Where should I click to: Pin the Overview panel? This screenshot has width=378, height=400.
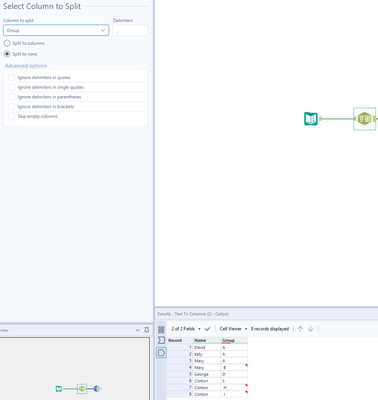coord(146,330)
